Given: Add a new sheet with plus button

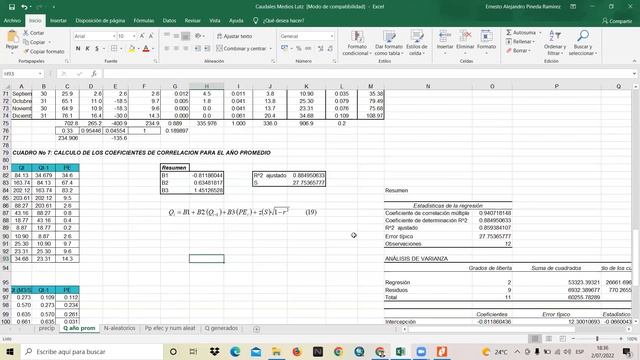Looking at the screenshot, I should pyautogui.click(x=256, y=329).
